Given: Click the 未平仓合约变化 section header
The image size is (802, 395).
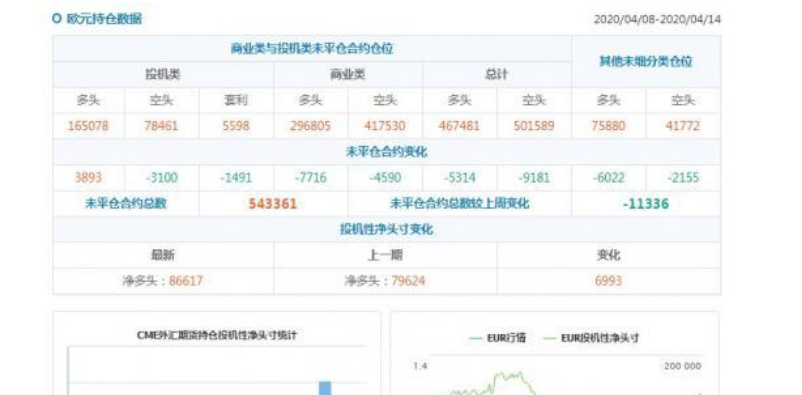Looking at the screenshot, I should pos(386,152).
